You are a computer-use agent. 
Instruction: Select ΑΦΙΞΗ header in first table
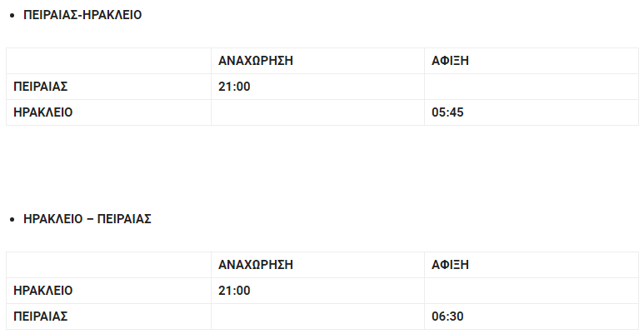click(x=450, y=61)
